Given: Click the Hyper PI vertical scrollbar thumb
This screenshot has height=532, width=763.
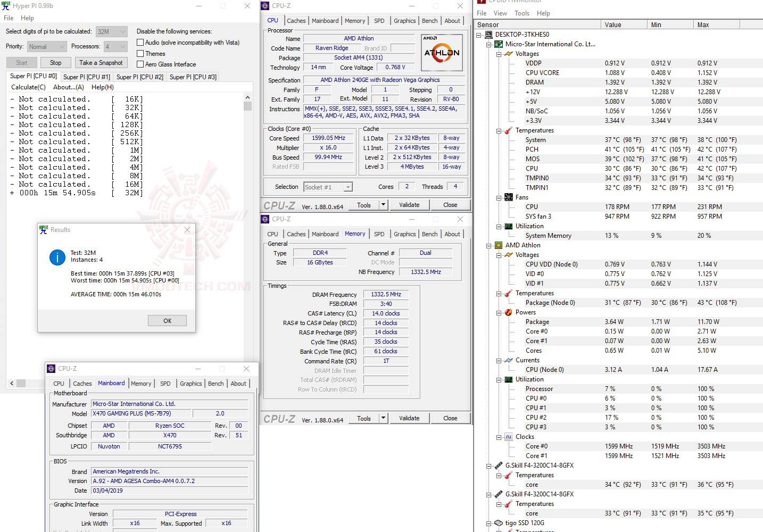Looking at the screenshot, I should tap(247, 106).
